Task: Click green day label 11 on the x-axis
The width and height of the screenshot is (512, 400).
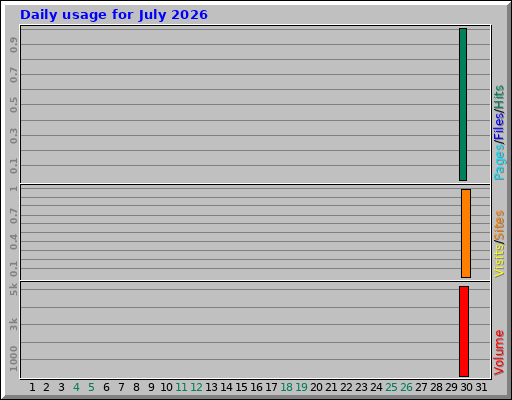Action: pyautogui.click(x=181, y=387)
